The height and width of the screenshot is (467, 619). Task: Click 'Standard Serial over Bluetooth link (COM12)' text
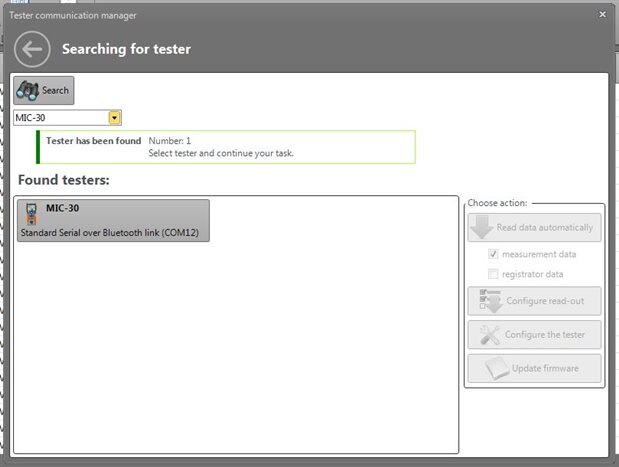coord(110,233)
